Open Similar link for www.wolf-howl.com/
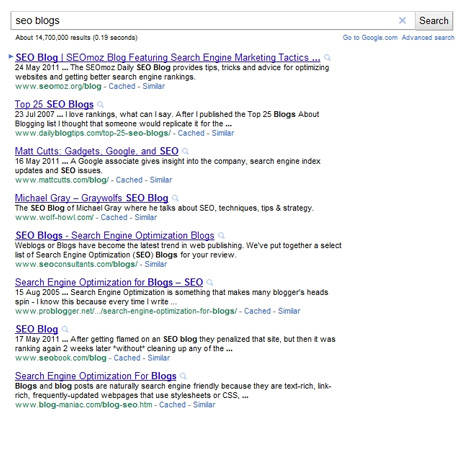 tap(146, 217)
